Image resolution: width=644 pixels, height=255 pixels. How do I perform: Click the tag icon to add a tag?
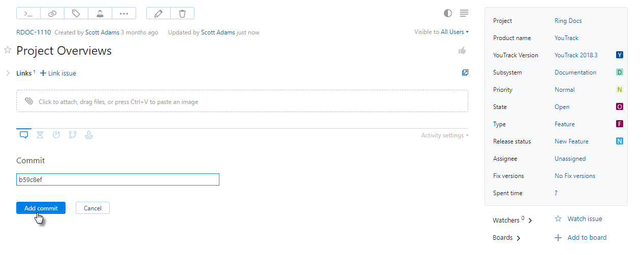pos(76,13)
